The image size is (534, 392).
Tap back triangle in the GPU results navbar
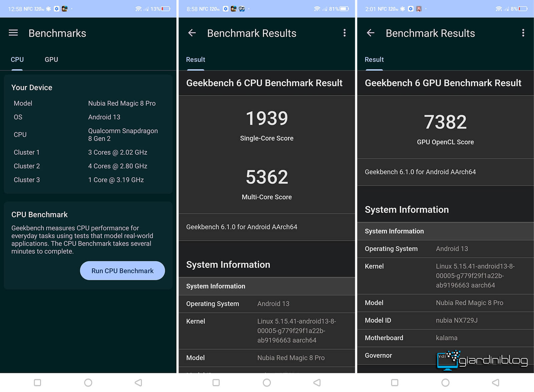(x=496, y=382)
